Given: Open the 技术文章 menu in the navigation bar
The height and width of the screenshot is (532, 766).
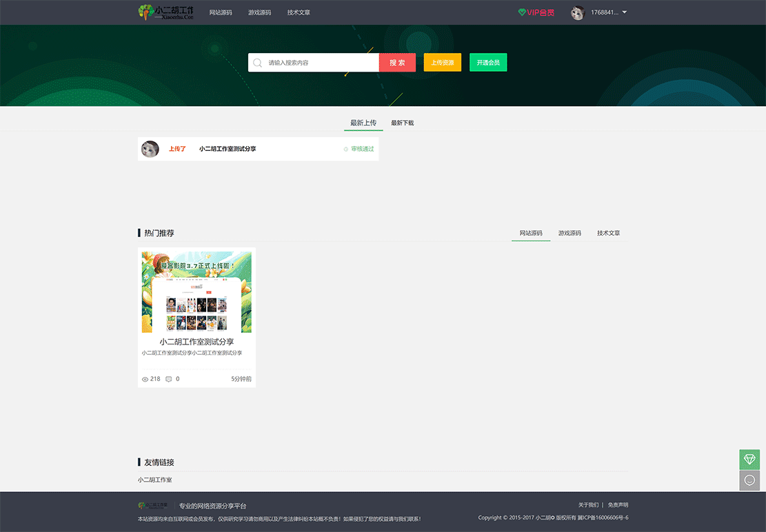Looking at the screenshot, I should pyautogui.click(x=299, y=12).
